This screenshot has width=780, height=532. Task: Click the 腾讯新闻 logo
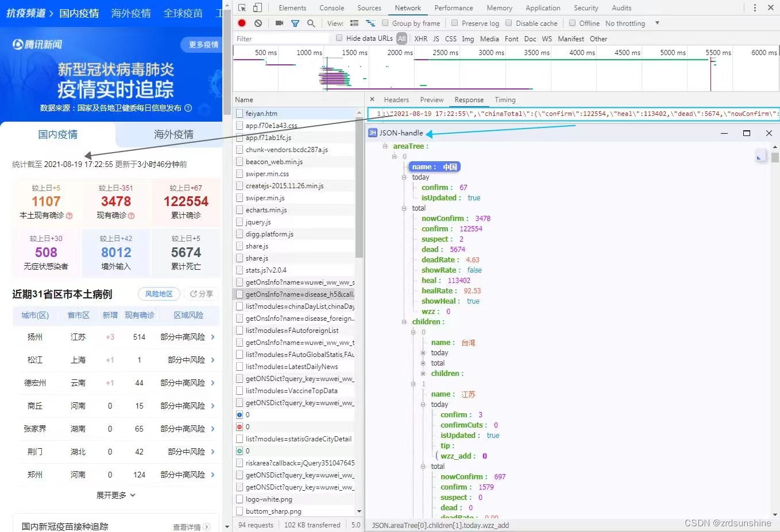pyautogui.click(x=37, y=44)
